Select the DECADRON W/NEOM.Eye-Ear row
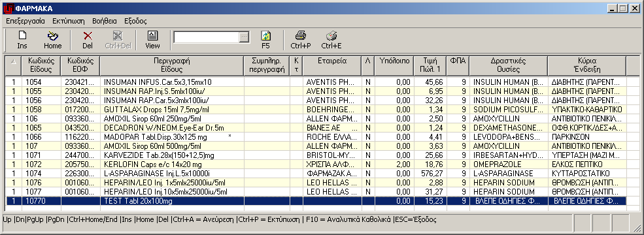The width and height of the screenshot is (644, 235). point(316,127)
